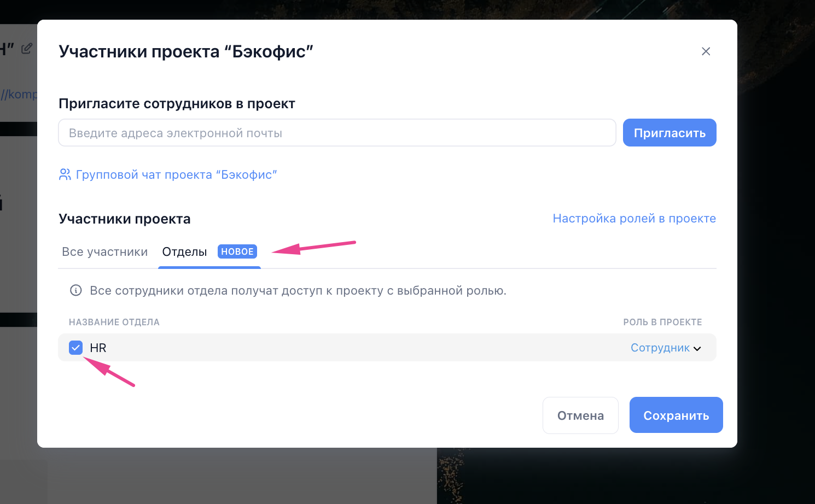815x504 pixels.
Task: Click the HR department name
Action: (98, 348)
